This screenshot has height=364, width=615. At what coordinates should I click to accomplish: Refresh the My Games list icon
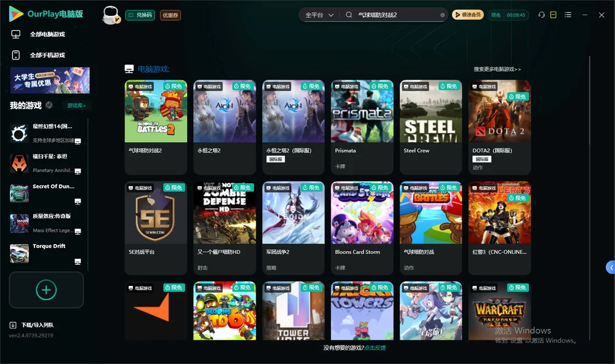coord(49,105)
